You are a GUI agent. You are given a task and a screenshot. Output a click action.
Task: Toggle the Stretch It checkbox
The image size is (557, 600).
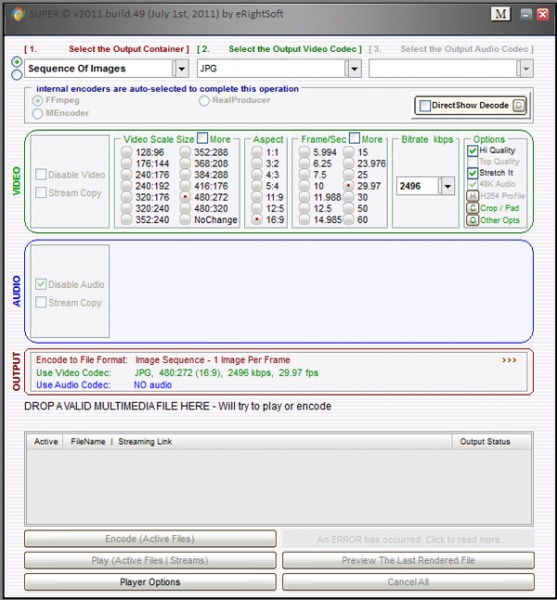472,173
